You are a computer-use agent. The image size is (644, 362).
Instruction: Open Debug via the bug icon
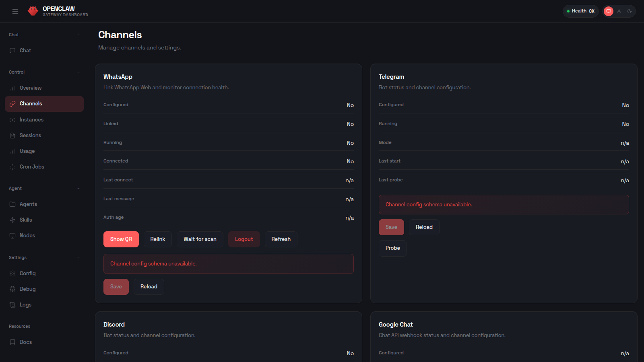click(x=12, y=289)
